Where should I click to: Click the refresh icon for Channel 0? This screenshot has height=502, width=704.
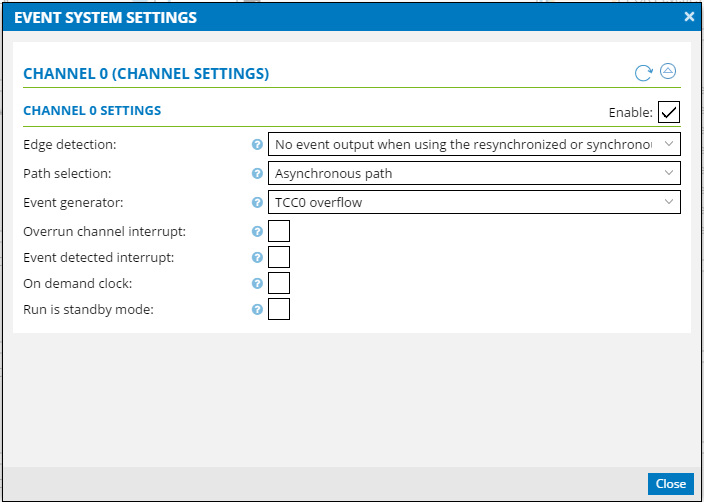[644, 73]
